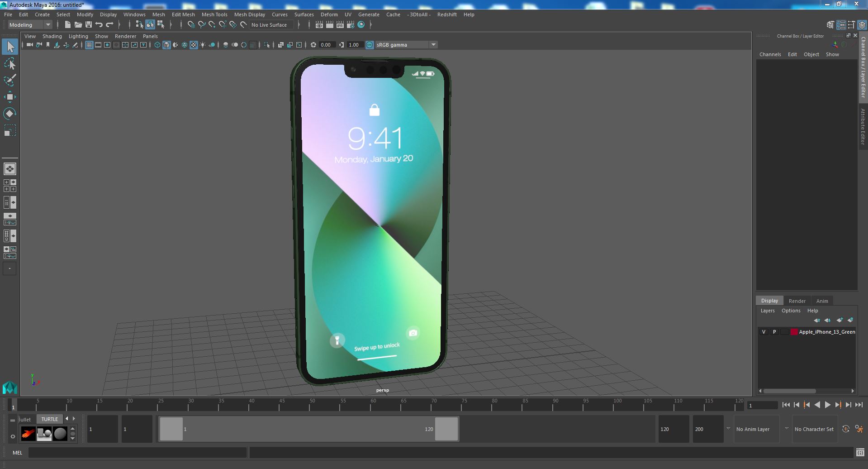The image size is (868, 469).
Task: Select the arrow Select tool in toolbox
Action: 10,47
